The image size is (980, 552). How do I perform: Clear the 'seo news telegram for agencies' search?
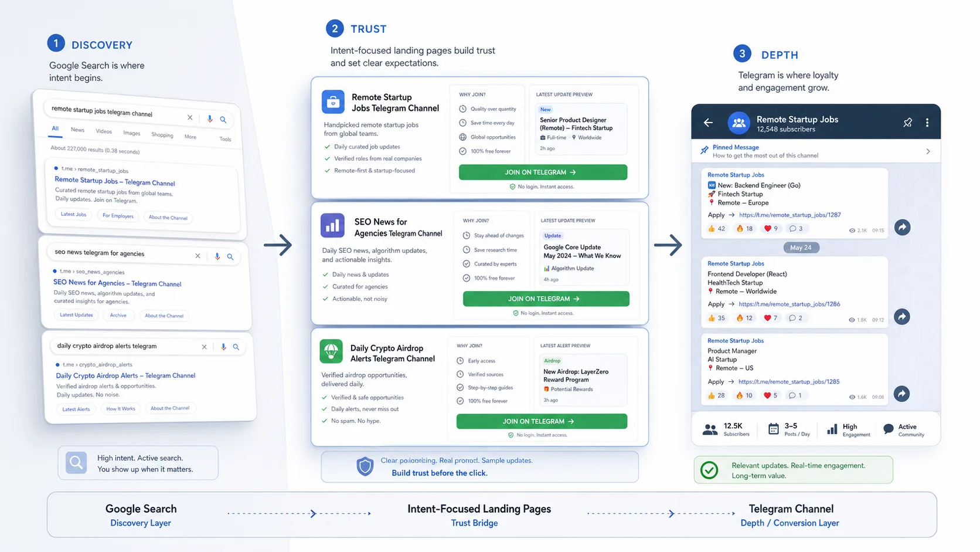pyautogui.click(x=198, y=256)
